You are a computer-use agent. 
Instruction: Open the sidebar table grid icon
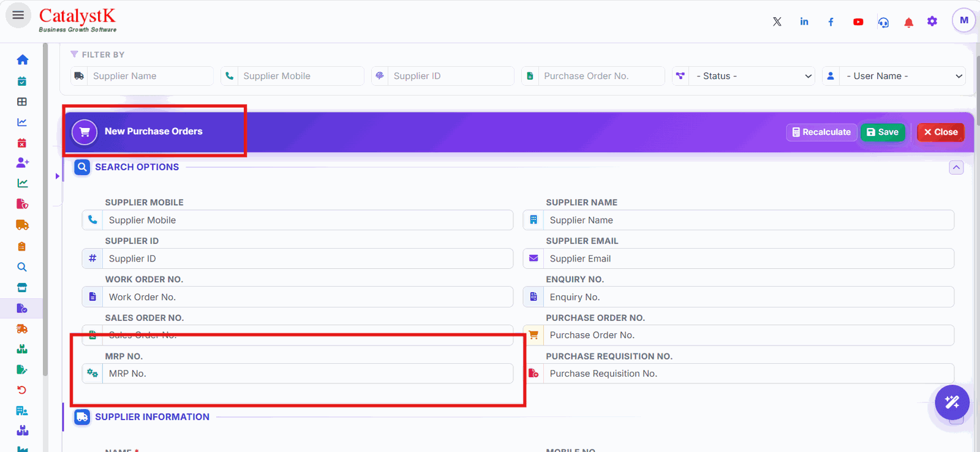(22, 102)
